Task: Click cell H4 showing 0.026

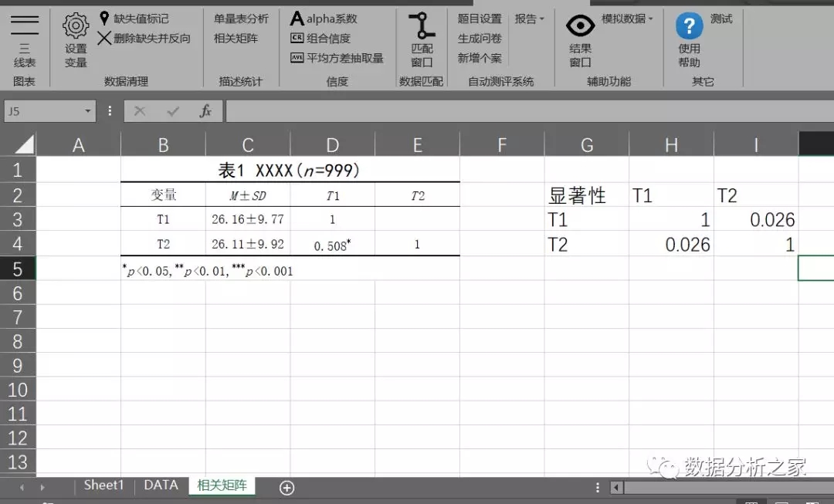Action: (x=671, y=244)
